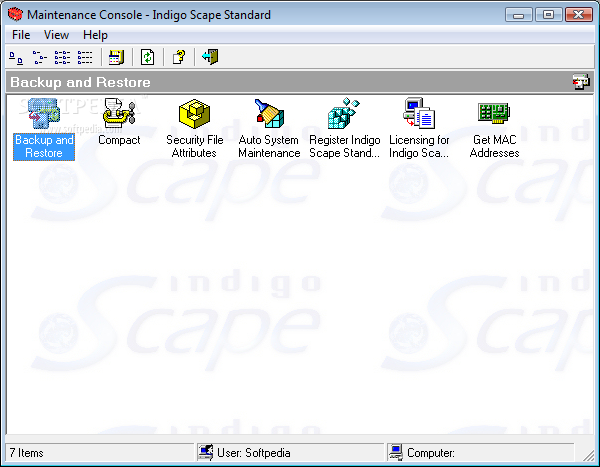Click the exit door toolbar icon
Image resolution: width=600 pixels, height=467 pixels.
[x=210, y=57]
